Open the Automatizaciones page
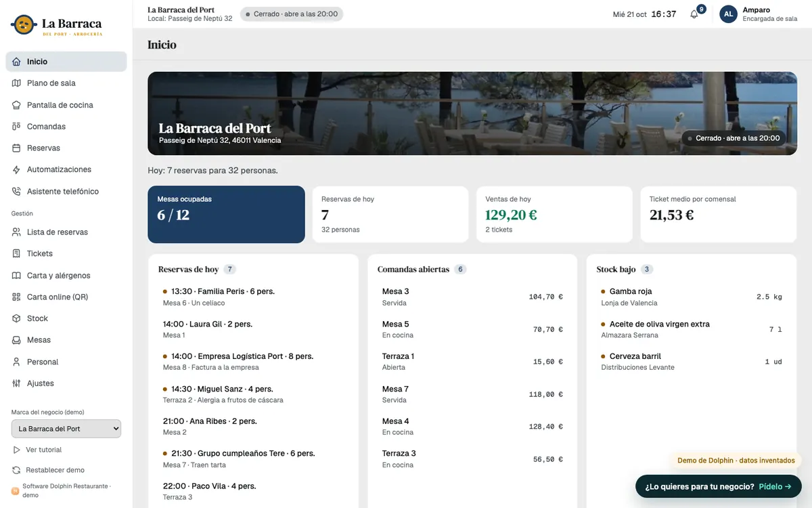Viewport: 812px width, 508px height. 66,170
